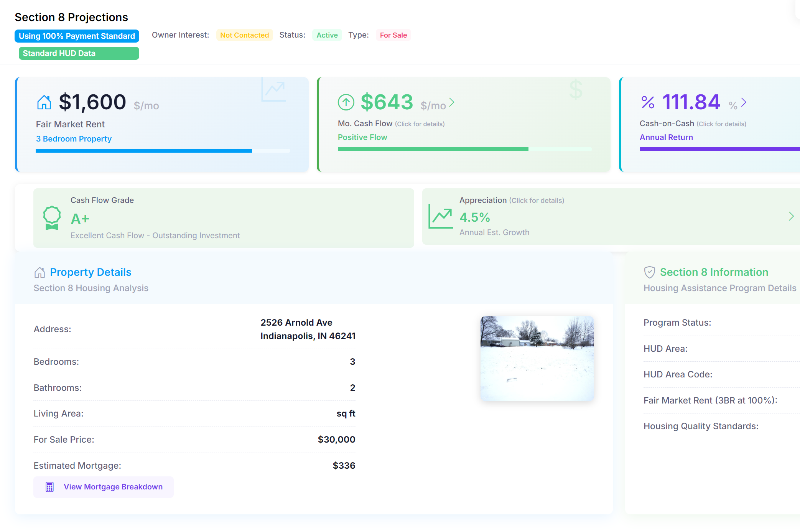
Task: Click the shield icon by Section 8 Information
Action: 649,272
